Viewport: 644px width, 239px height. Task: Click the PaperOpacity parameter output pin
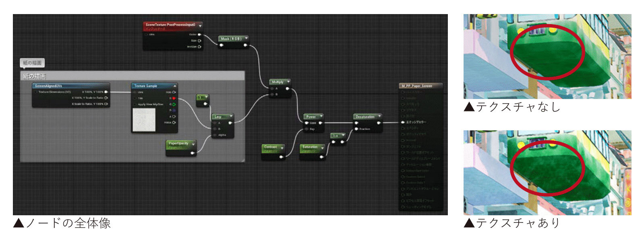click(193, 152)
